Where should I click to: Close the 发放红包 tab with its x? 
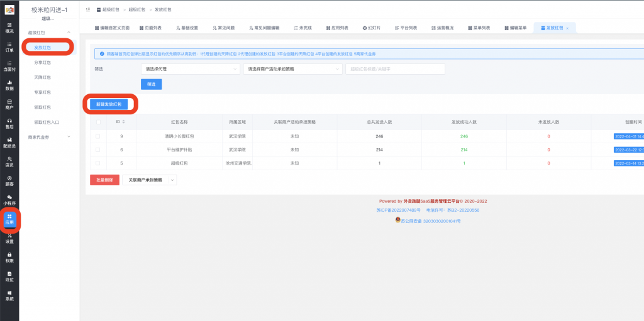[567, 28]
